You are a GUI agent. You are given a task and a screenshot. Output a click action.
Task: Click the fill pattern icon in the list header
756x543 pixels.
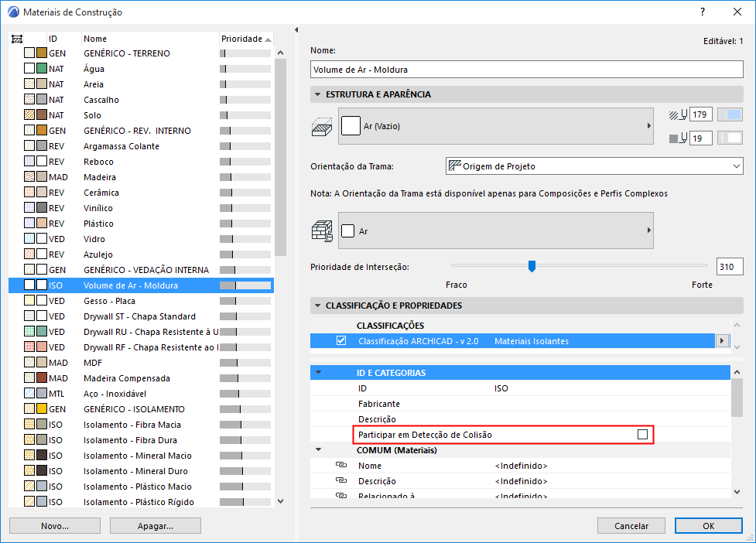point(17,37)
